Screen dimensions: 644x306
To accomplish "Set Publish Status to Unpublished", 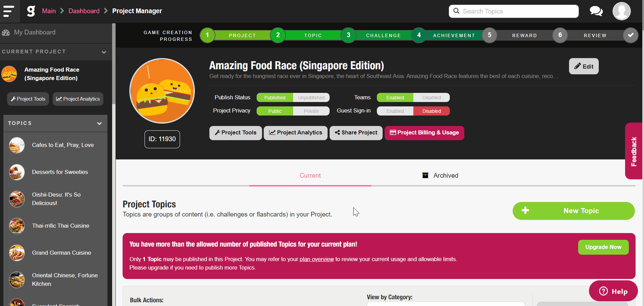I will (x=311, y=98).
